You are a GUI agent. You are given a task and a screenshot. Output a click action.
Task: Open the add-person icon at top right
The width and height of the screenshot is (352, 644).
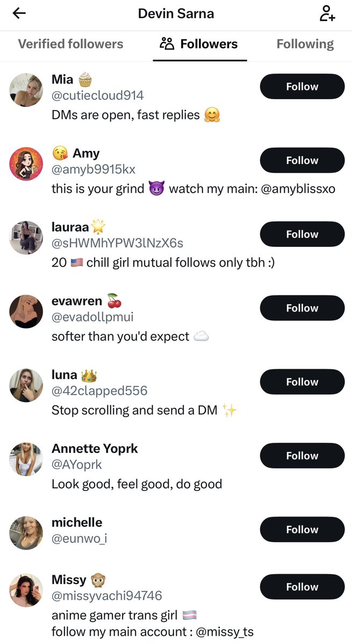click(x=327, y=13)
